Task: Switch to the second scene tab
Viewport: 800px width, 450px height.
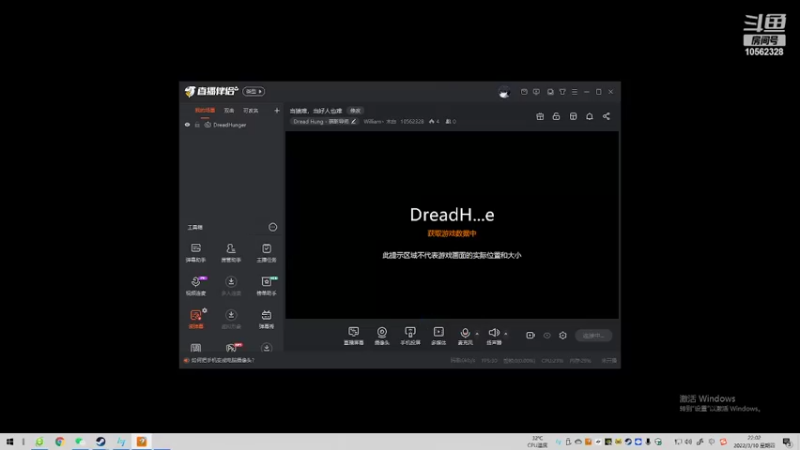Action: pyautogui.click(x=229, y=110)
